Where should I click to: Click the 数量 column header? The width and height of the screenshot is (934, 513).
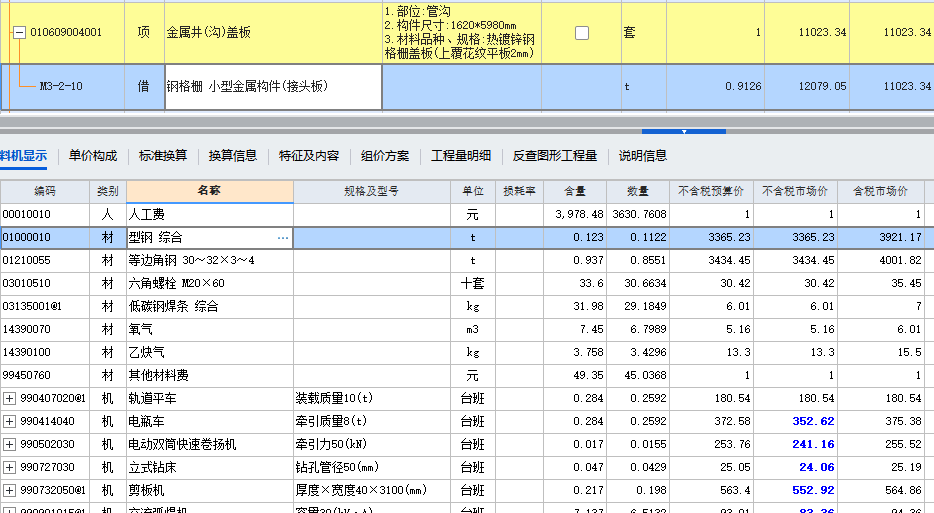point(638,191)
